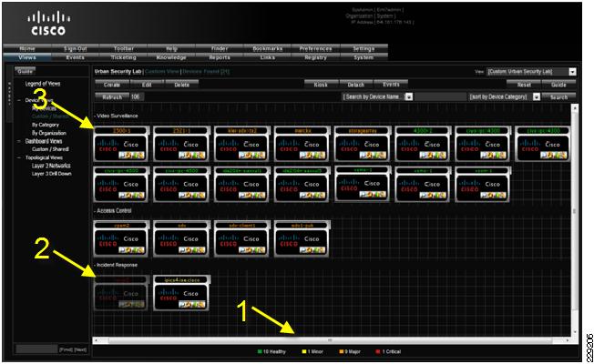This screenshot has height=364, width=594.
Task: Open the View dropdown for Custom: Urban Security Lab
Action: click(531, 72)
